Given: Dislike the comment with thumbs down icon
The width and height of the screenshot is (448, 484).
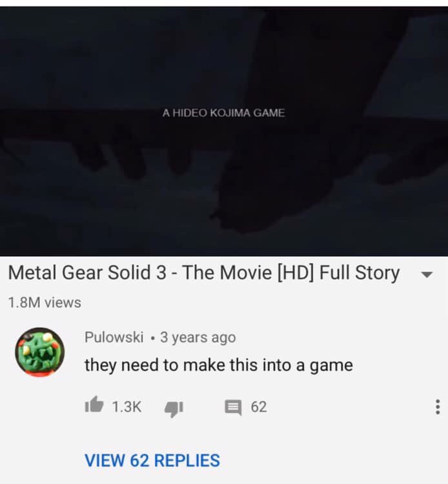Looking at the screenshot, I should coord(174,408).
